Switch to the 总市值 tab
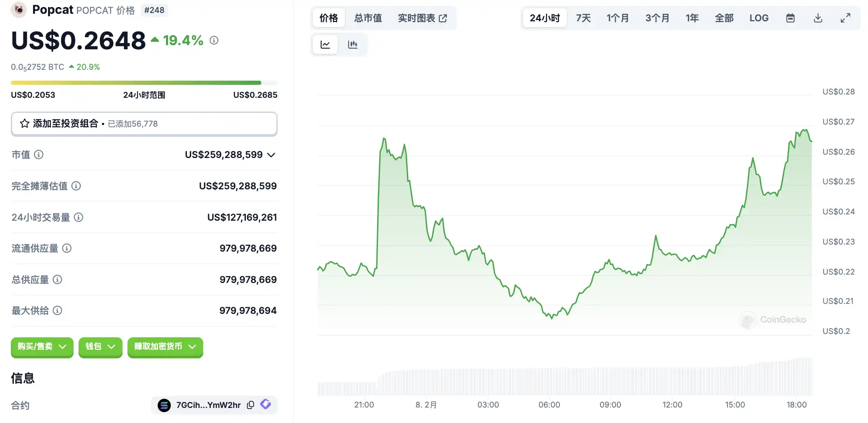 [368, 18]
